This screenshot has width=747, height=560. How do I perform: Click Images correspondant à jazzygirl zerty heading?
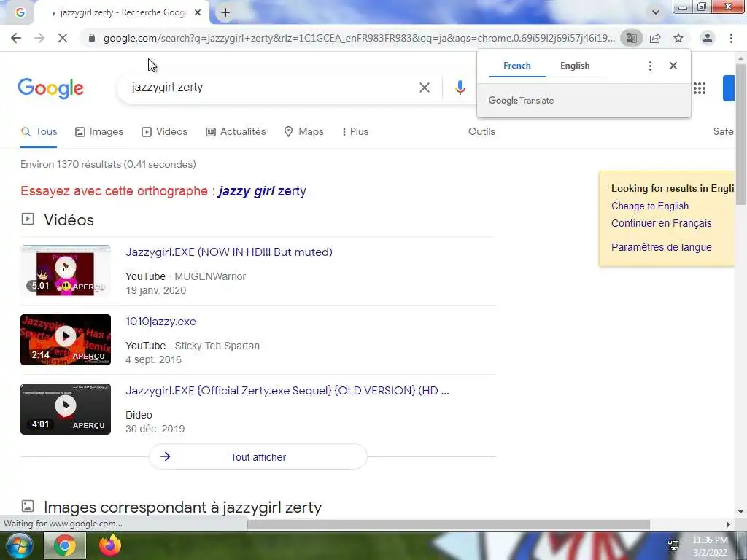coord(182,507)
